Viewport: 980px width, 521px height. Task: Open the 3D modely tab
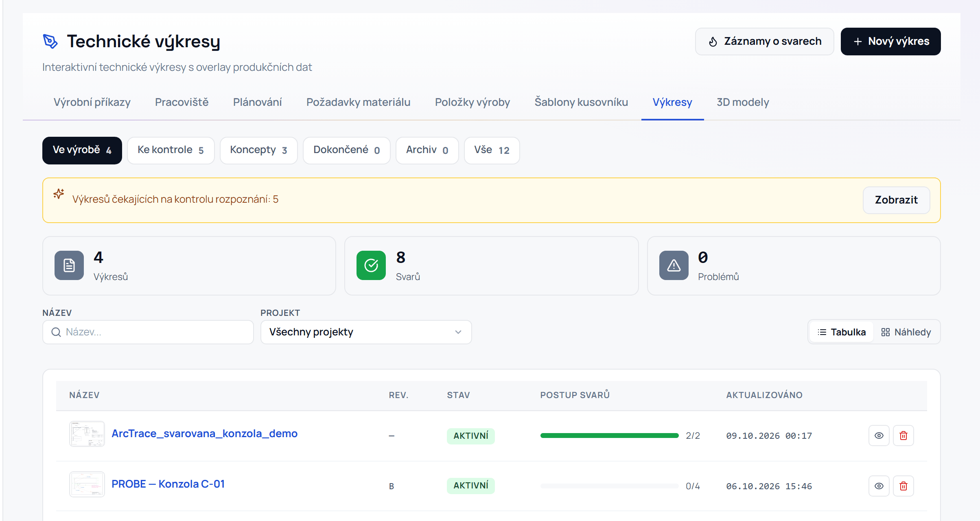point(743,102)
